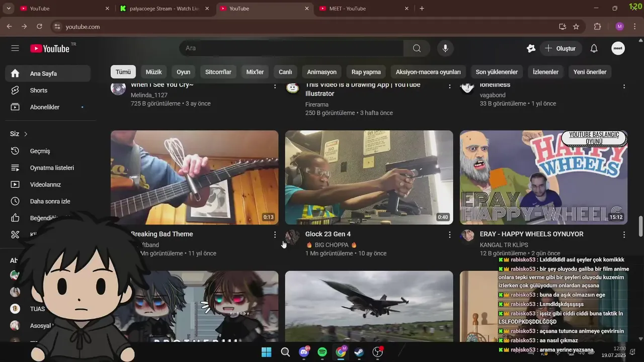Click Glock 23 Gen 4 video title

coord(328,234)
